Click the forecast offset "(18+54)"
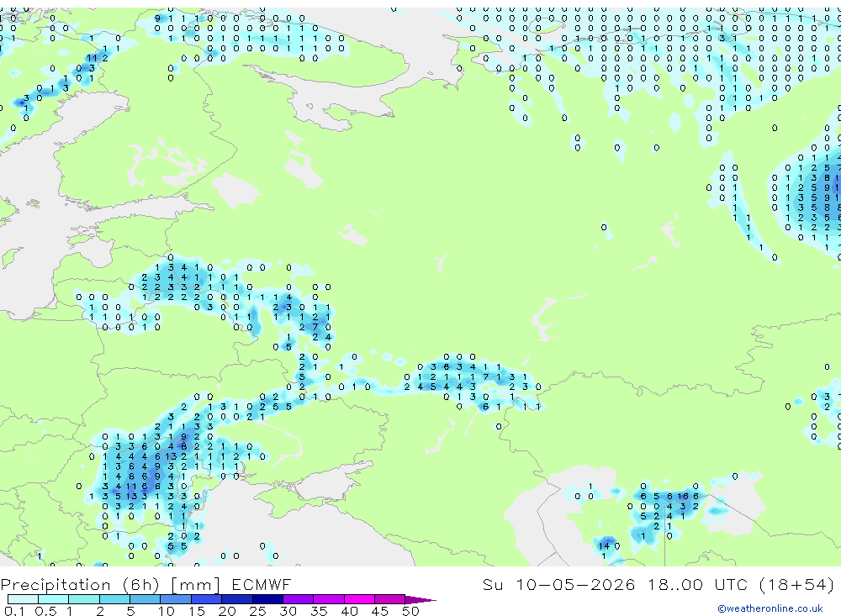Viewport: 841px width, 616px height. click(x=797, y=585)
